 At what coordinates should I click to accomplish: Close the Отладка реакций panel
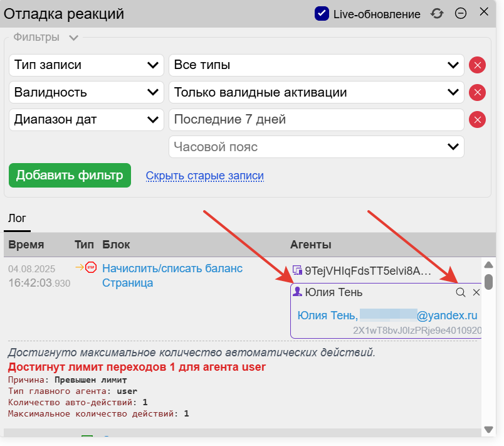[x=484, y=12]
